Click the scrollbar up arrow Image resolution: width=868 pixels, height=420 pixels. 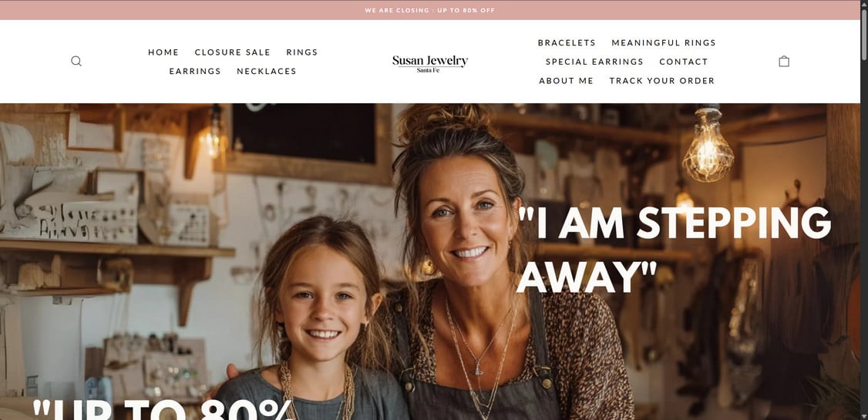(x=864, y=4)
